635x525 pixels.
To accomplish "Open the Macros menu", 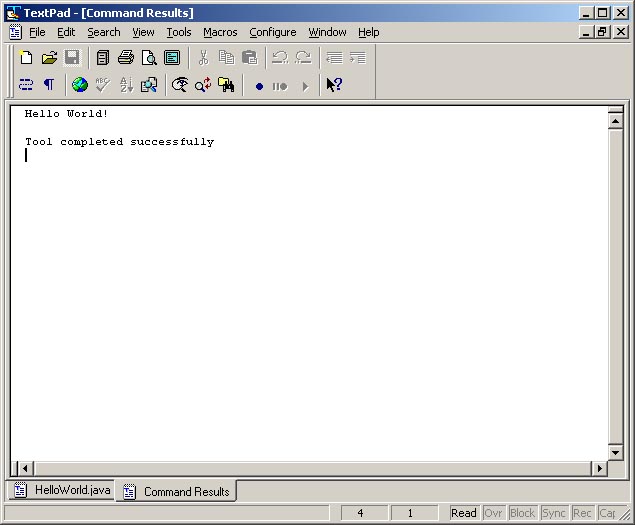I will [x=220, y=32].
